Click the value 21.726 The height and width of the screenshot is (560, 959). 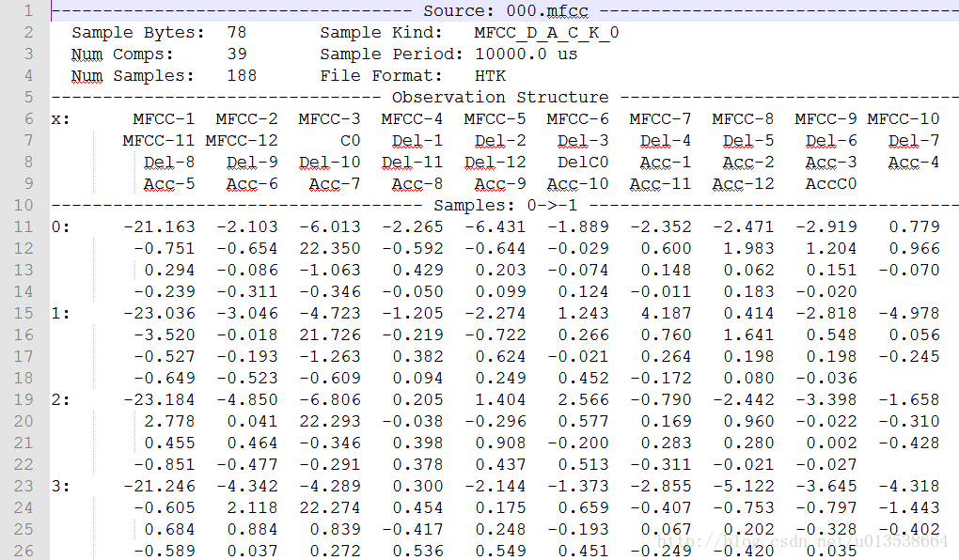pos(330,335)
